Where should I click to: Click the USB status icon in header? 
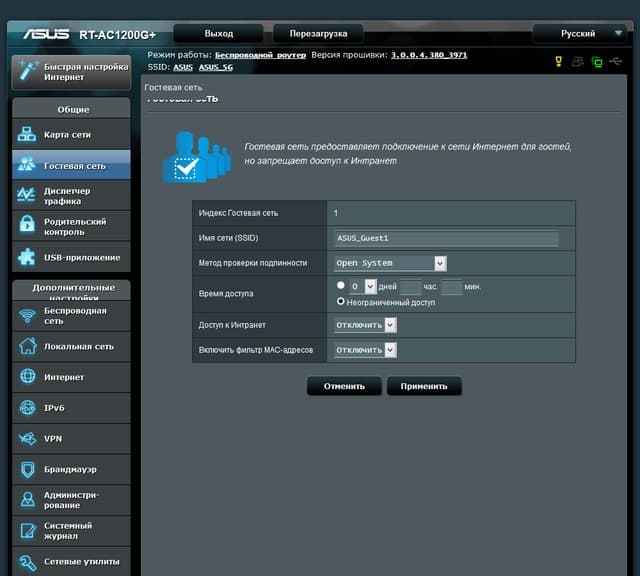pos(616,61)
